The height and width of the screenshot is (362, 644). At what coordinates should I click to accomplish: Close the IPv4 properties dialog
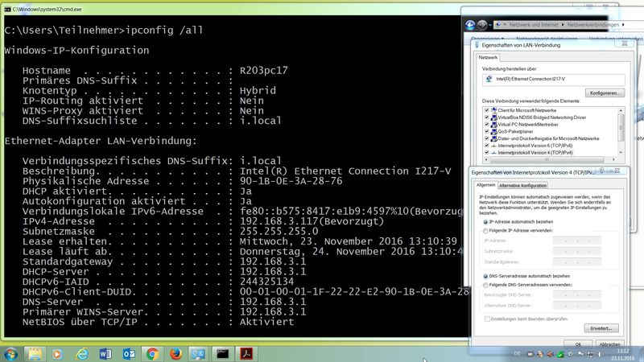[x=617, y=171]
